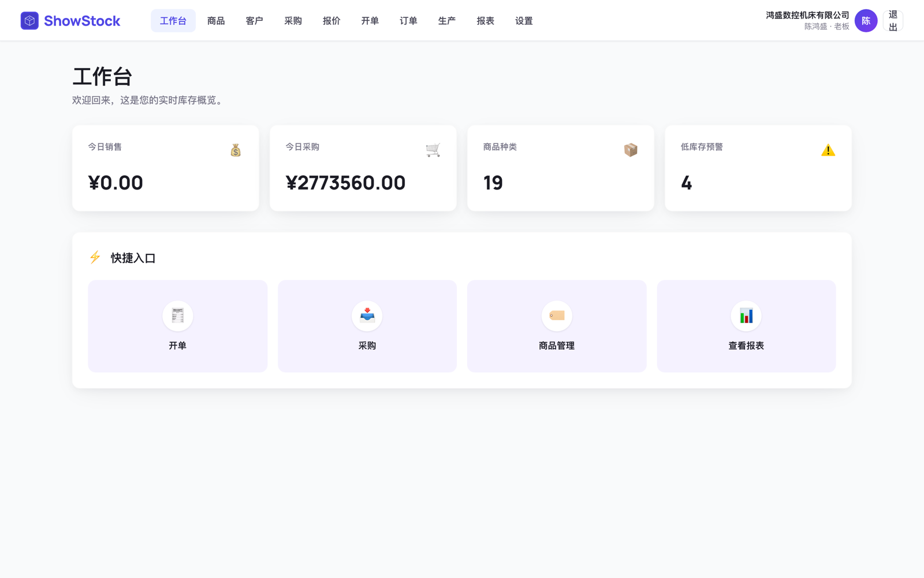Open the 报价 menu item
Image resolution: width=924 pixels, height=578 pixels.
[x=331, y=21]
